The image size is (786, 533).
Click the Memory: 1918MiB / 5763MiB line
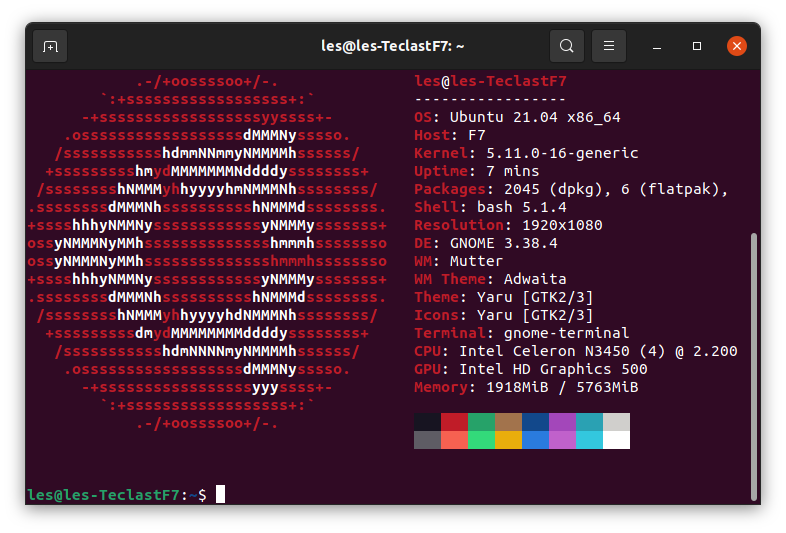pyautogui.click(x=526, y=388)
